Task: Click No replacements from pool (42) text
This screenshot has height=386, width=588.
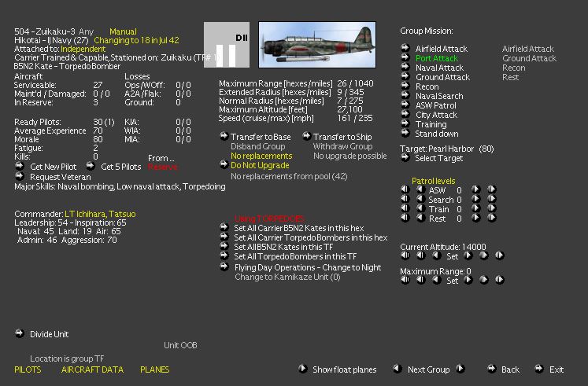Action: coord(289,176)
